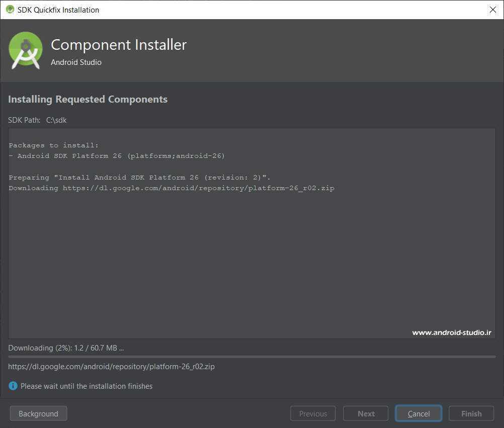Cancel the SDK installation
This screenshot has width=504, height=428.
[418, 413]
